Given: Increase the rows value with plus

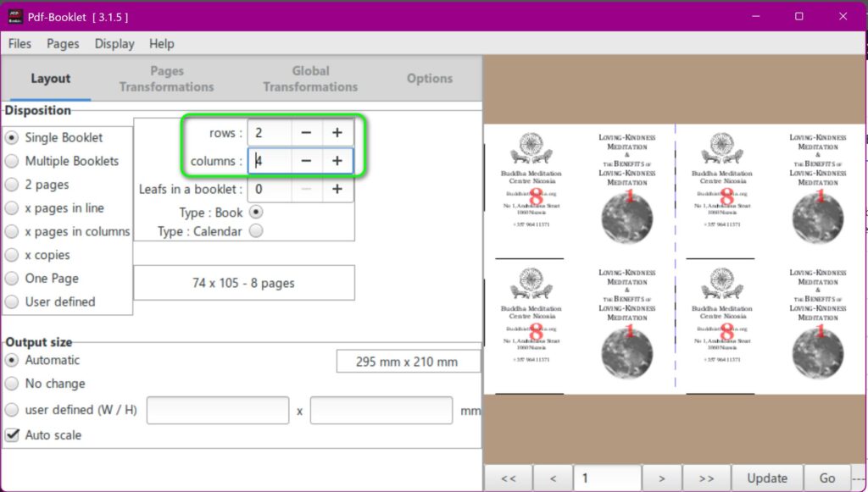Looking at the screenshot, I should coord(337,133).
